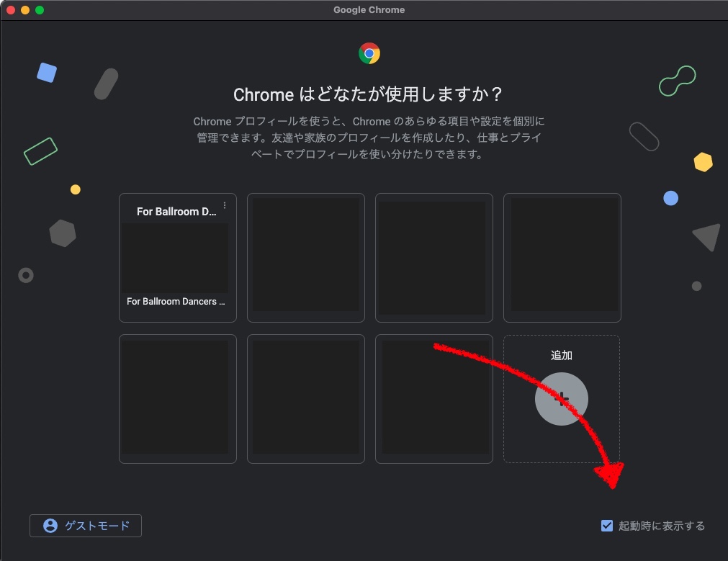Select the second profile card in top row
This screenshot has width=728, height=561.
pyautogui.click(x=305, y=258)
